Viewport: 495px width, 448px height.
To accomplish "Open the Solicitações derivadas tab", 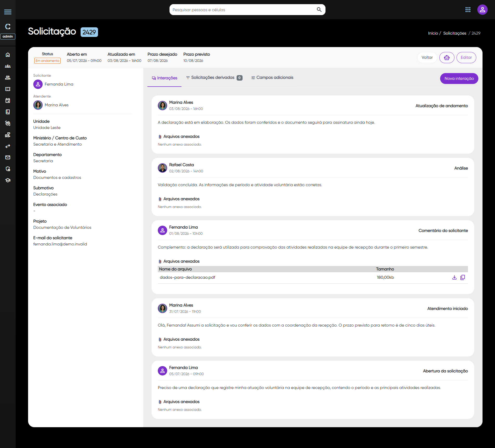I will (x=214, y=77).
